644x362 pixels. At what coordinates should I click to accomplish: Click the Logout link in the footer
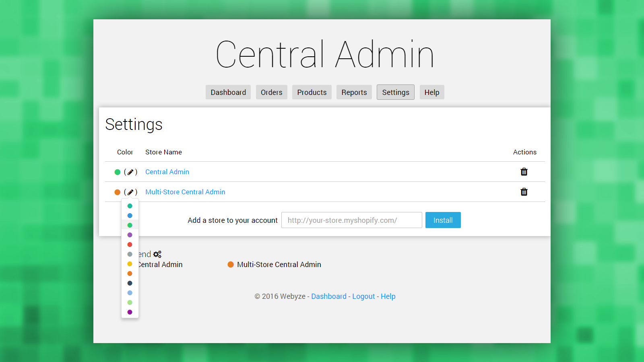tap(363, 296)
